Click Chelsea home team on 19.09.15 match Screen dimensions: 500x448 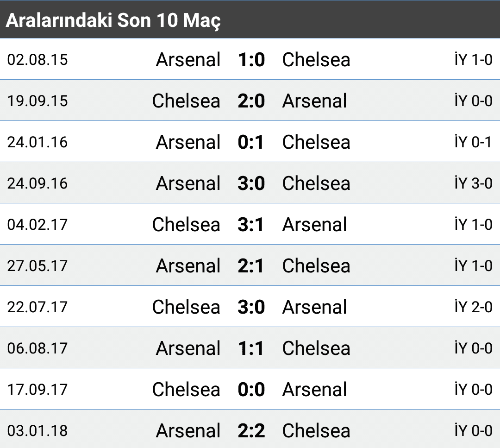(186, 101)
